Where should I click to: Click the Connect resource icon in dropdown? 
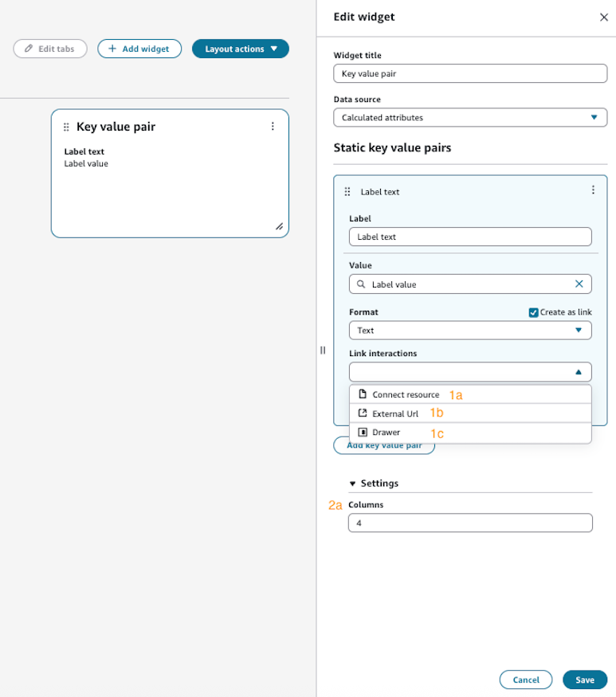[x=363, y=394]
